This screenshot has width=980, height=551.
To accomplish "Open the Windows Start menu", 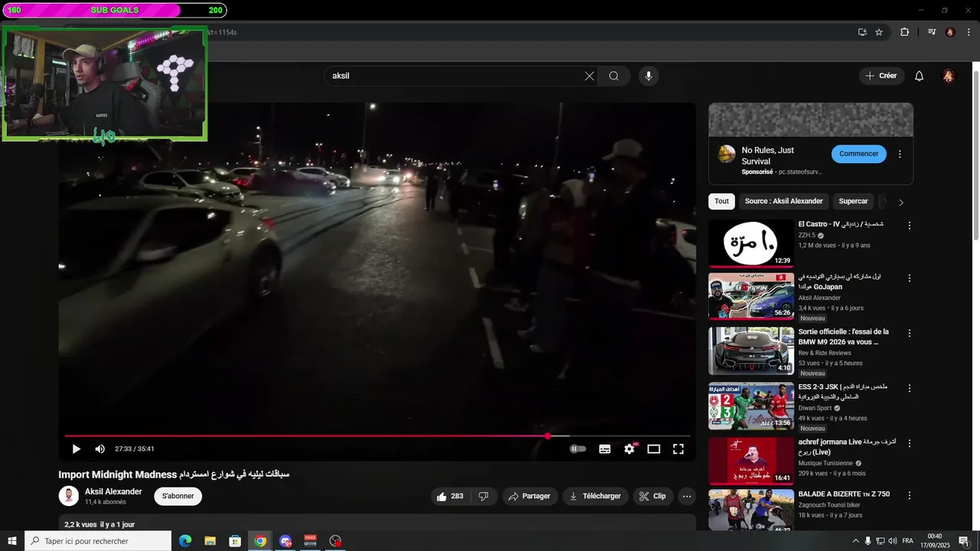I will 11,541.
